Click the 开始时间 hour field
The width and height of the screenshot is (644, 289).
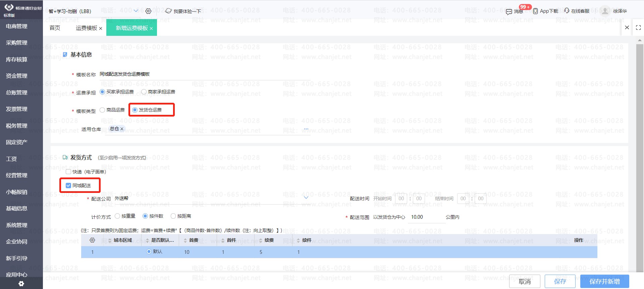click(401, 199)
